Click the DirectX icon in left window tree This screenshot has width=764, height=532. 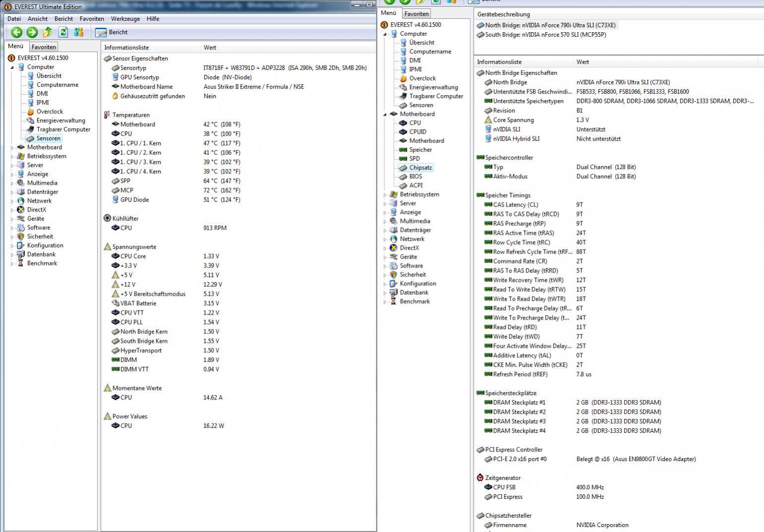[x=21, y=210]
